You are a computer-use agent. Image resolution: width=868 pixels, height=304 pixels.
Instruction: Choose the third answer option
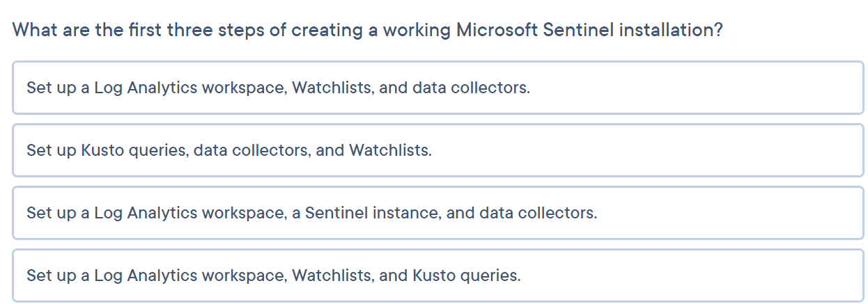click(438, 213)
